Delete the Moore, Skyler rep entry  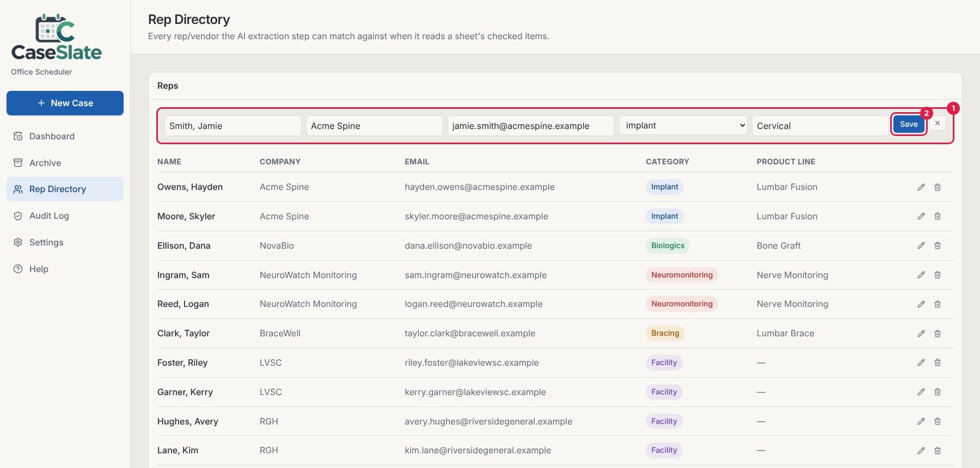938,216
